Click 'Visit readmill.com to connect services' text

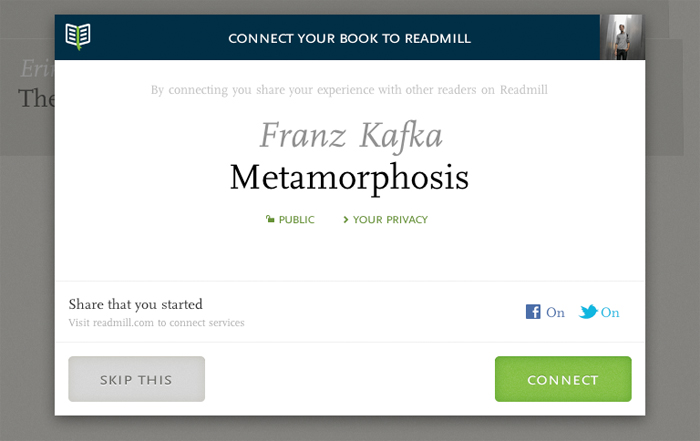coord(156,323)
